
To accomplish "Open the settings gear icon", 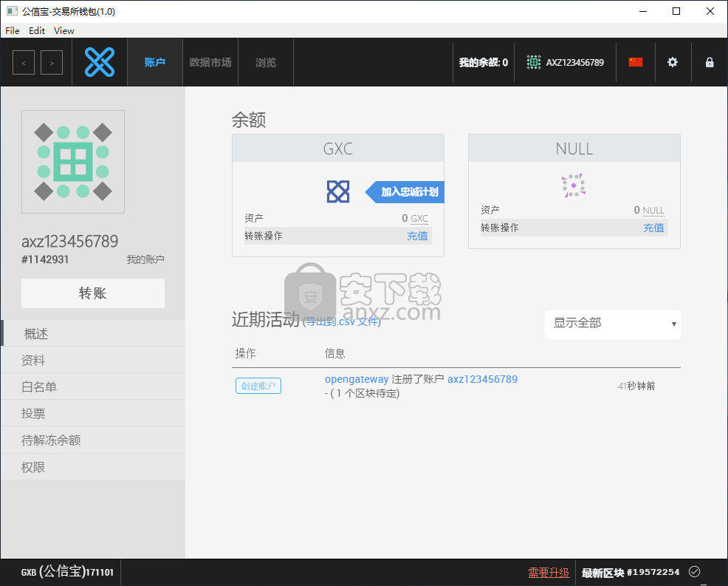I will point(673,62).
